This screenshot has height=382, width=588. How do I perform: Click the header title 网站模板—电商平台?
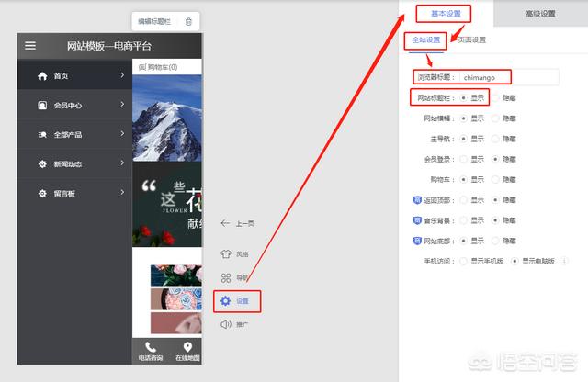pos(109,46)
